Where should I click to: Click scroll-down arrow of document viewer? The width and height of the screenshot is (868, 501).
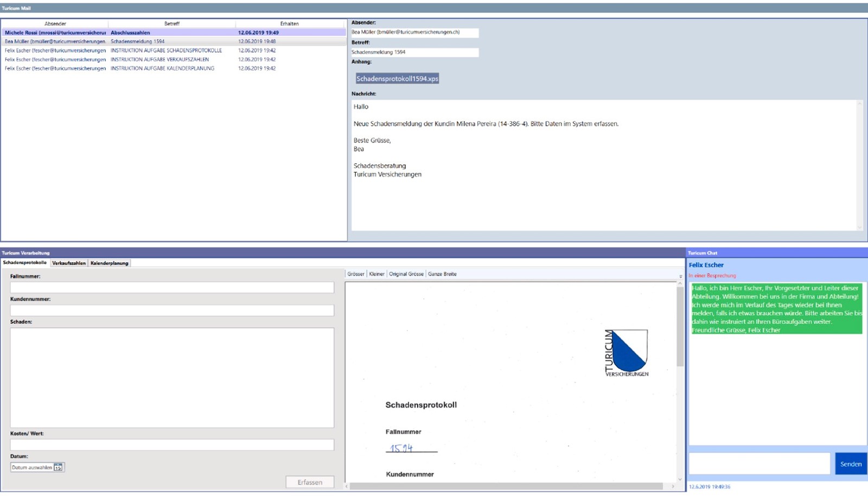tap(680, 479)
